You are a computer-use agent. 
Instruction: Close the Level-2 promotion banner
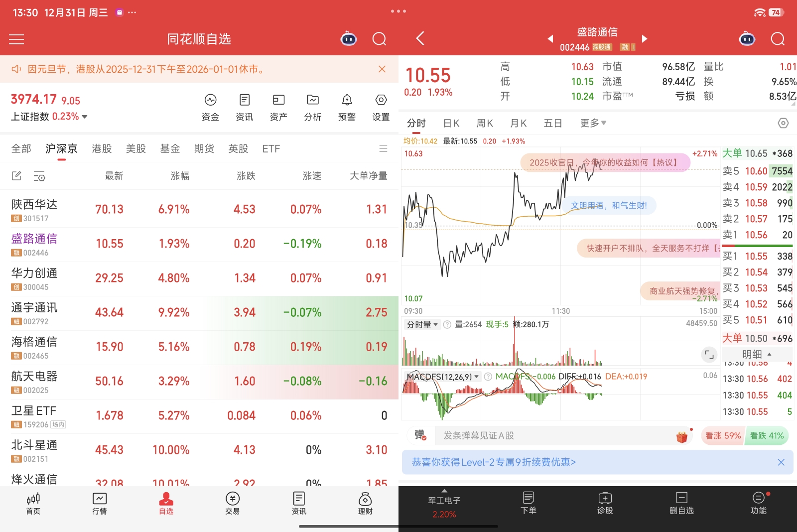pyautogui.click(x=781, y=462)
